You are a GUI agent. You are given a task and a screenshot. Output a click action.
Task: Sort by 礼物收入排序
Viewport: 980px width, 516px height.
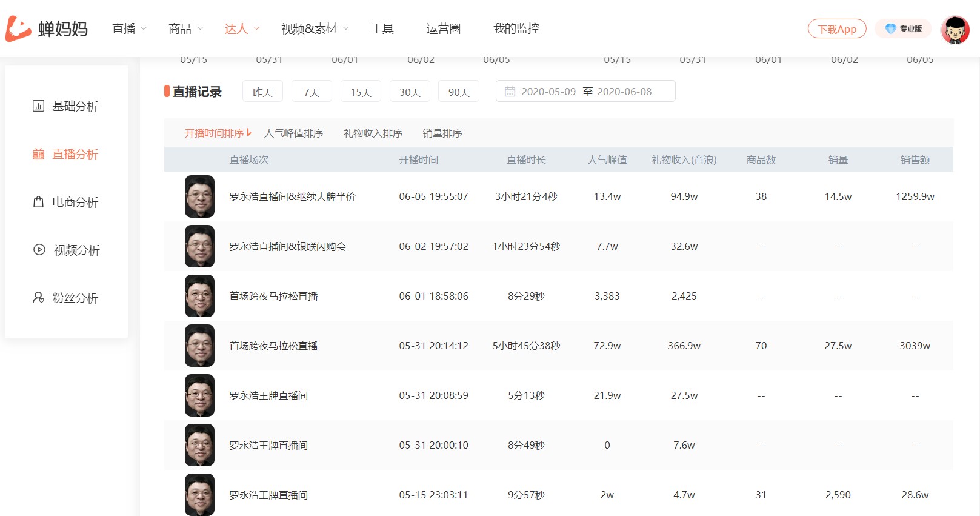tap(373, 133)
